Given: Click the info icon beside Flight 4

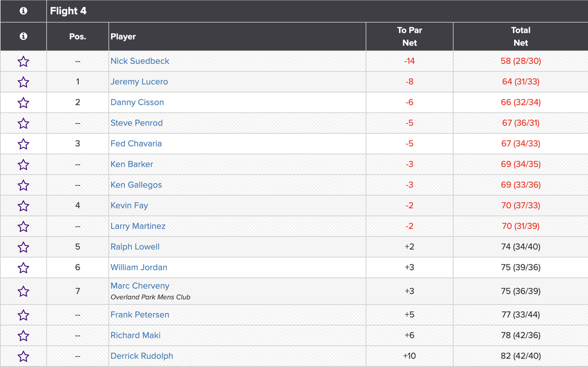Looking at the screenshot, I should (x=24, y=11).
